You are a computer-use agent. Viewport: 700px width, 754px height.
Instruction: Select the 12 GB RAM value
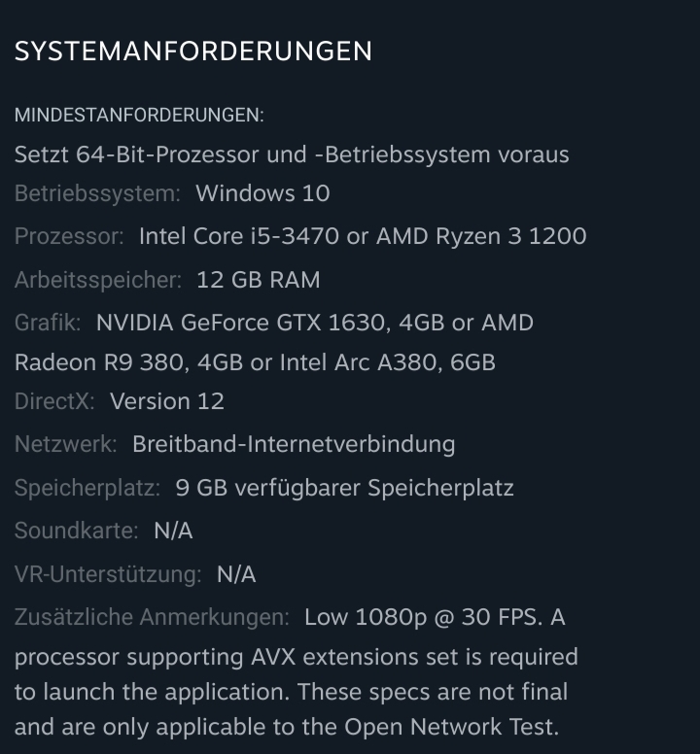click(259, 280)
